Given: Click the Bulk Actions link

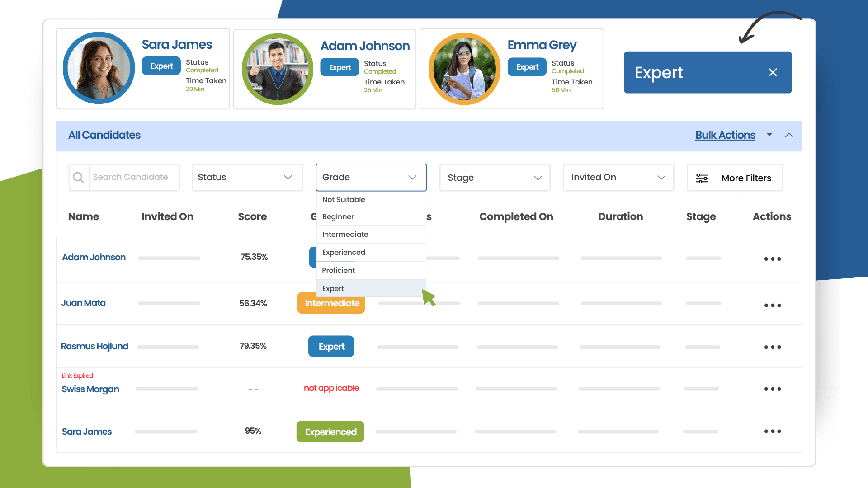Looking at the screenshot, I should pyautogui.click(x=725, y=135).
